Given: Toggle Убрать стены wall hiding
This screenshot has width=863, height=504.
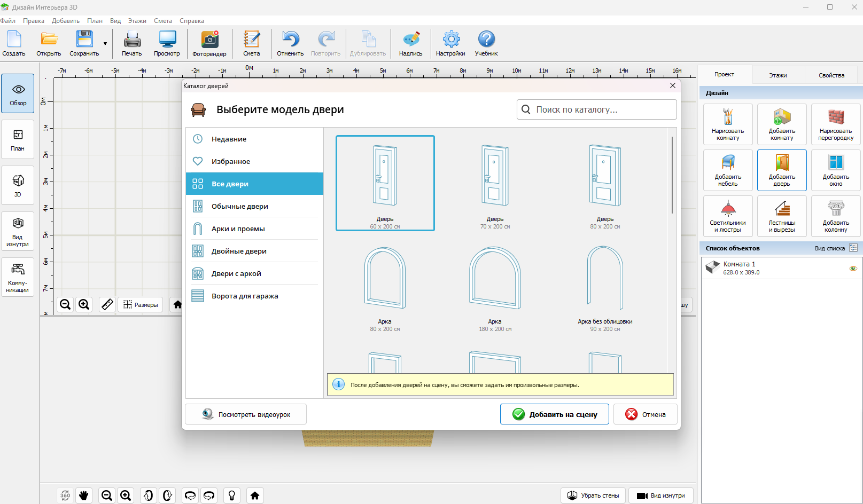Looking at the screenshot, I should pos(593,495).
